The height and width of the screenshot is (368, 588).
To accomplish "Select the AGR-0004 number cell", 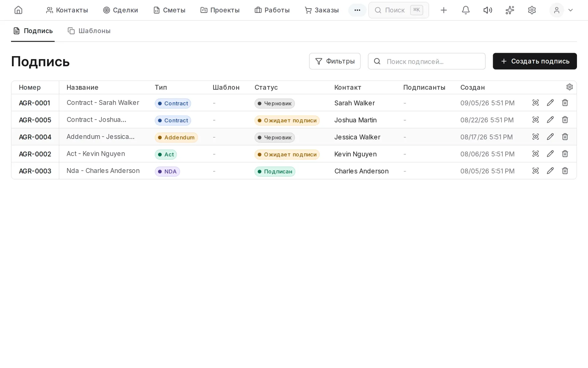I will (x=35, y=137).
